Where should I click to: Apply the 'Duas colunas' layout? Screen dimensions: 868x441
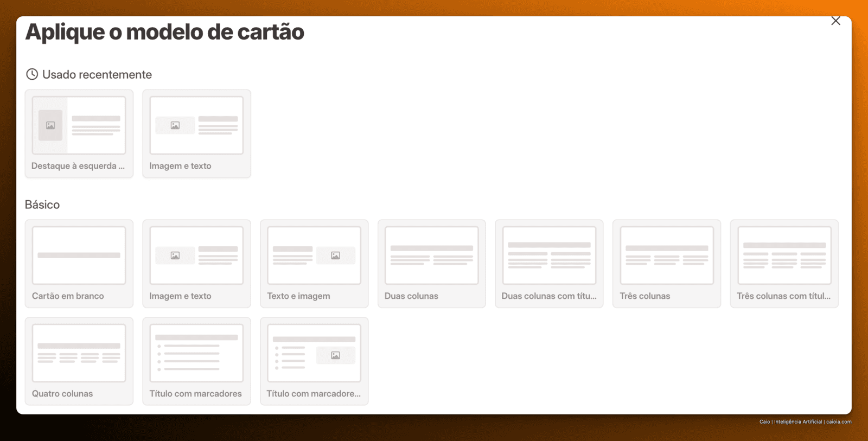pyautogui.click(x=432, y=264)
